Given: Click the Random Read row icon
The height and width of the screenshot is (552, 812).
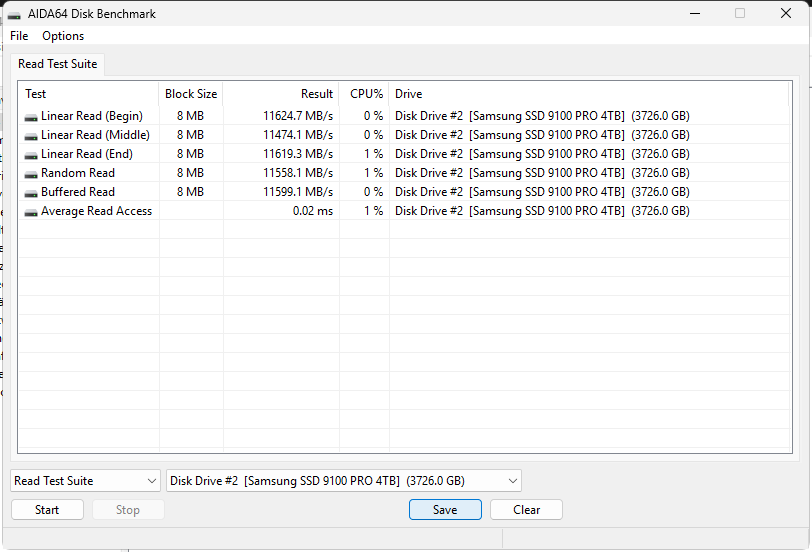Looking at the screenshot, I should point(31,173).
